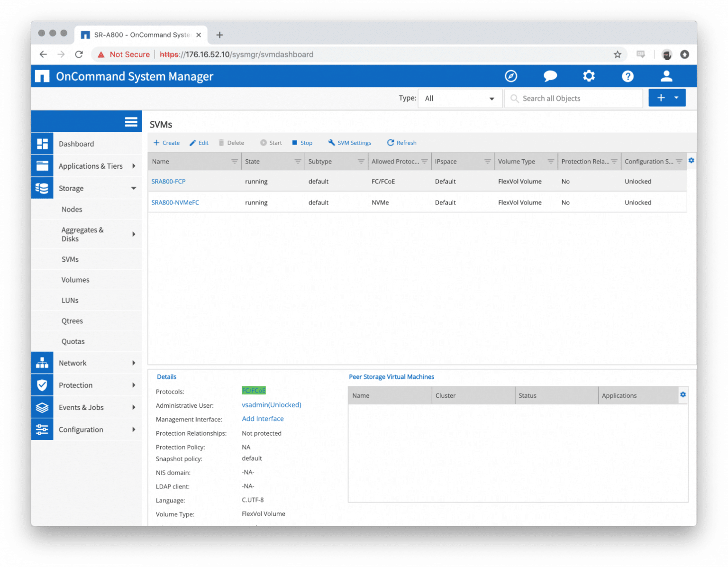Click the Protection shield icon
728x567 pixels.
click(x=42, y=385)
